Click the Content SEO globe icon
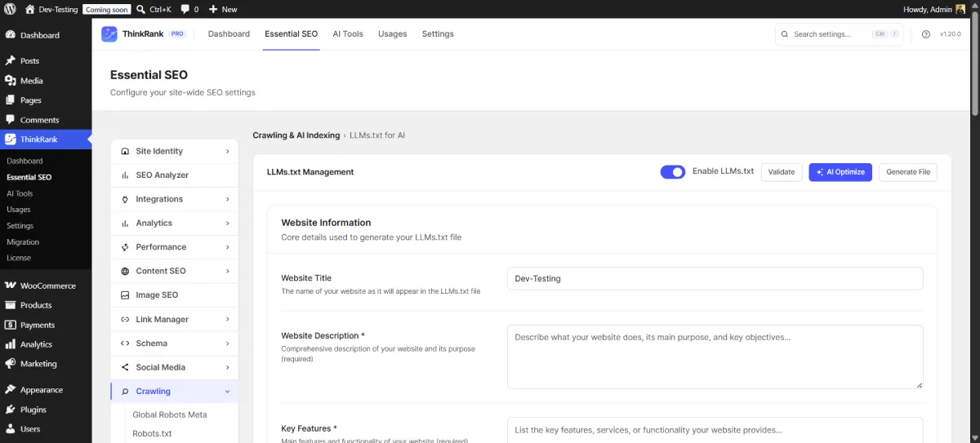The image size is (980, 443). [x=125, y=271]
